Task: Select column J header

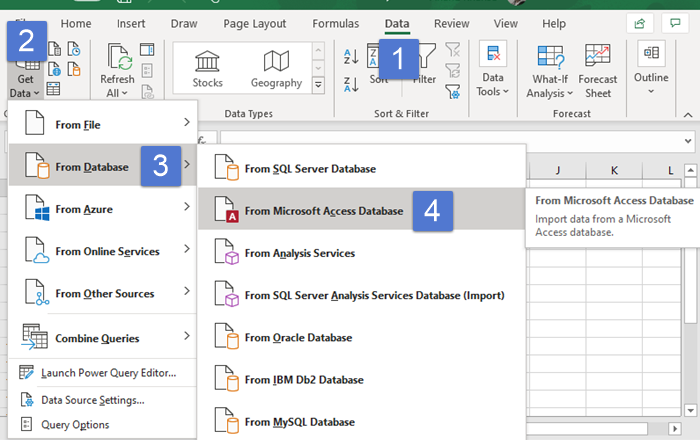Action: coord(557,170)
